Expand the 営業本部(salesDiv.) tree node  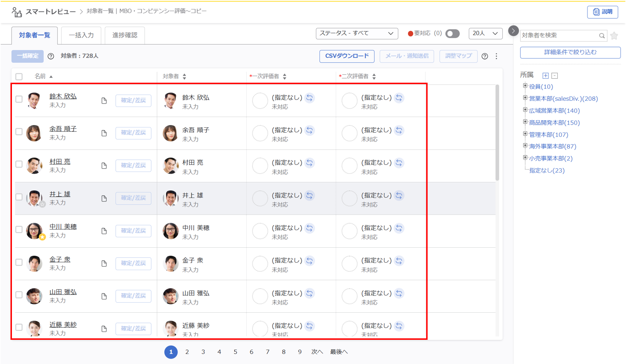point(525,98)
